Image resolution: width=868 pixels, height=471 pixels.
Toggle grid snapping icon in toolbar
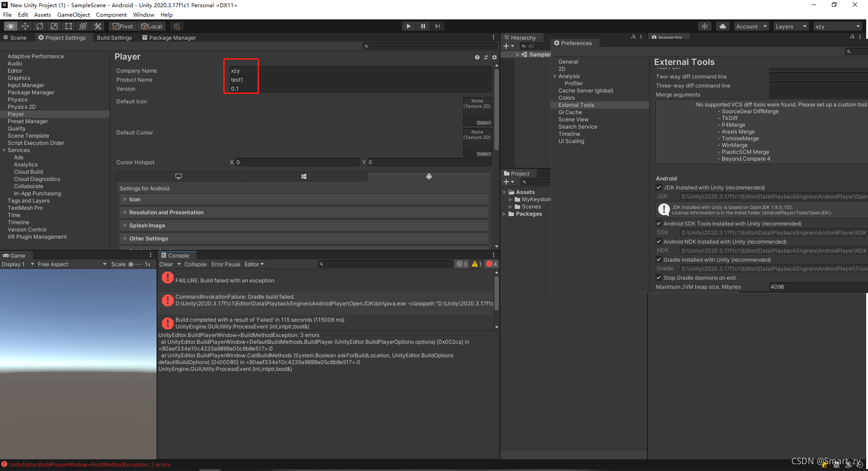click(x=177, y=26)
